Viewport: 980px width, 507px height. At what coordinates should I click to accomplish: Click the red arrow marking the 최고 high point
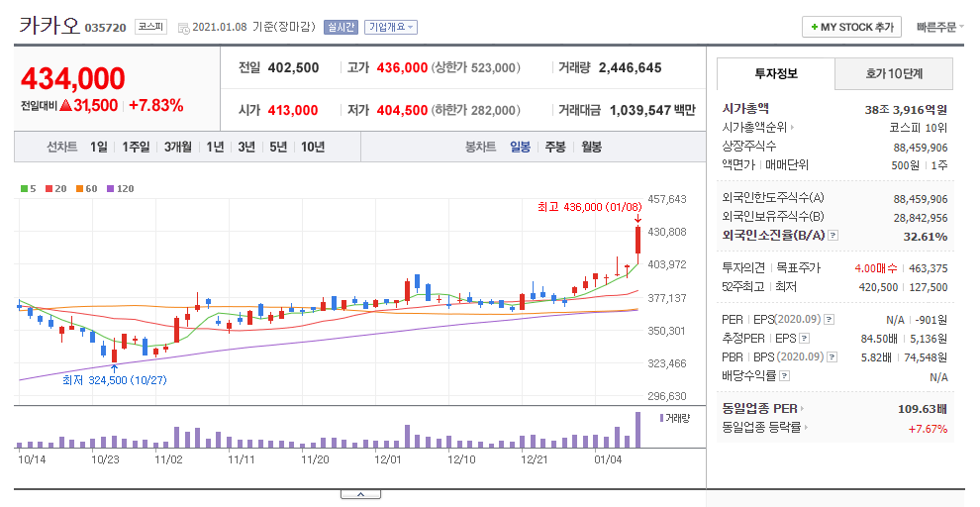[x=637, y=218]
